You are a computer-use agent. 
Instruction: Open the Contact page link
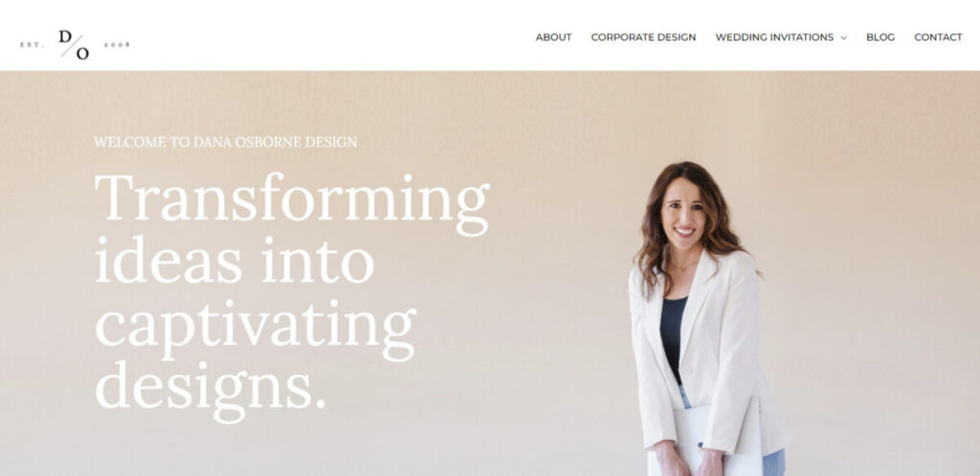(x=938, y=37)
